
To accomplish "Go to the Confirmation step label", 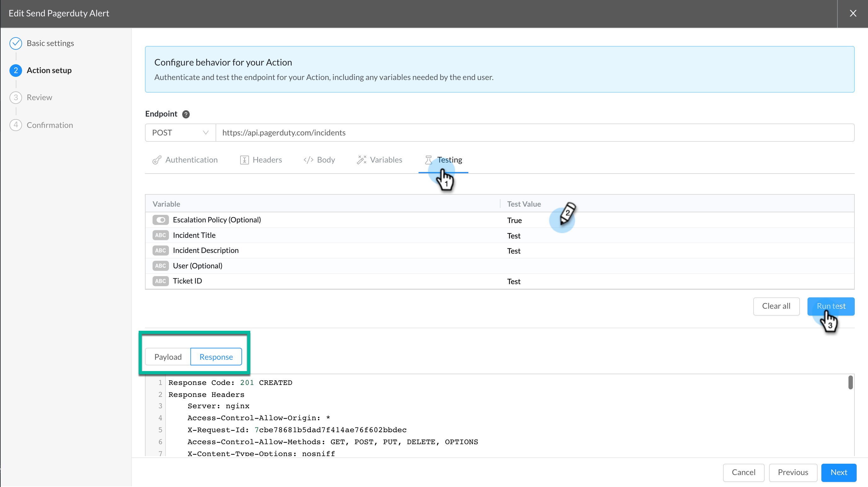I will 50,125.
